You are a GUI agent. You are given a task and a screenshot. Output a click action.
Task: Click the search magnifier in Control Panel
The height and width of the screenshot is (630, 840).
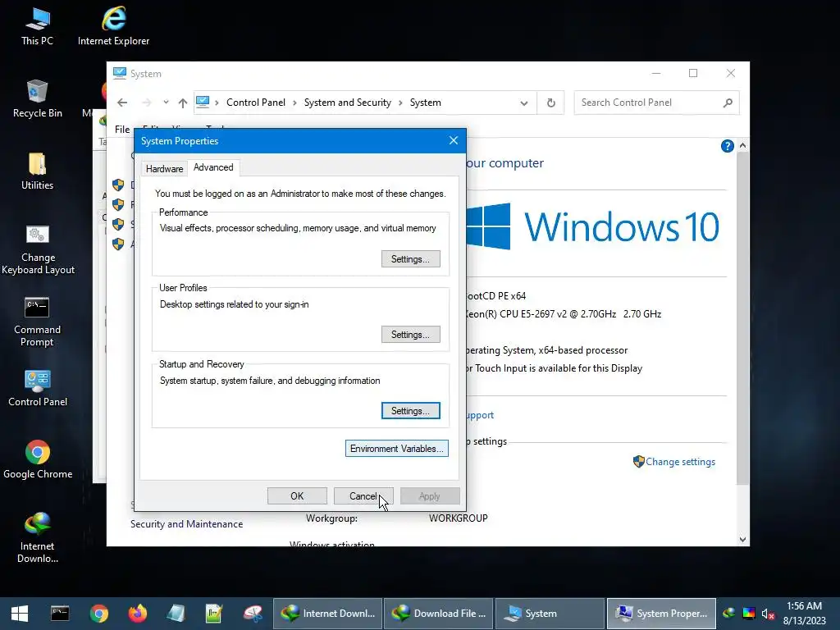pos(728,103)
